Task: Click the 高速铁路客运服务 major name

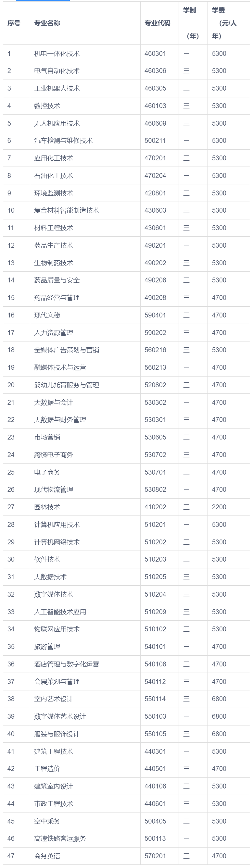Action: [60, 838]
